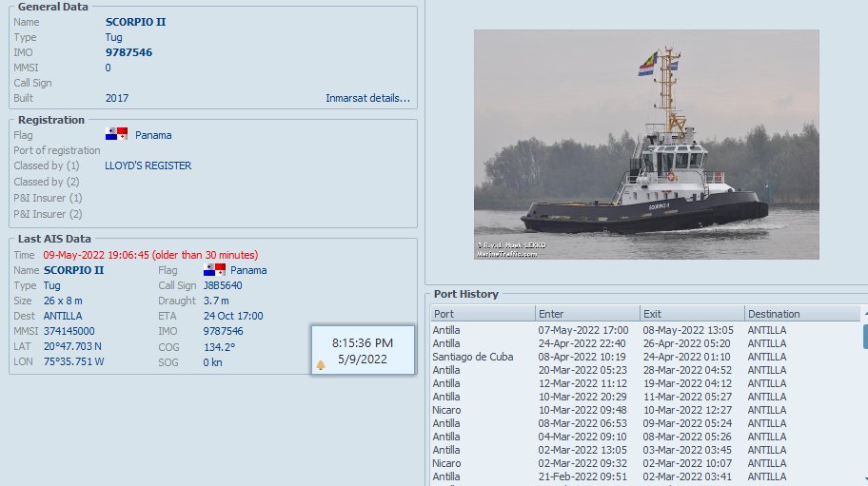Image resolution: width=868 pixels, height=486 pixels.
Task: Click the Panama flag icon under Registration
Action: [116, 134]
